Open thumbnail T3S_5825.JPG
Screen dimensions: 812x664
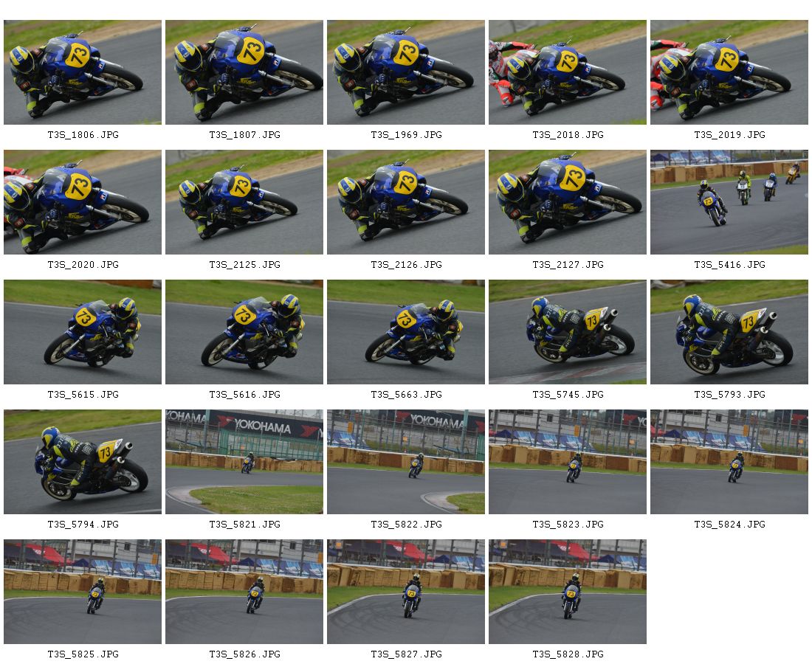click(x=83, y=592)
